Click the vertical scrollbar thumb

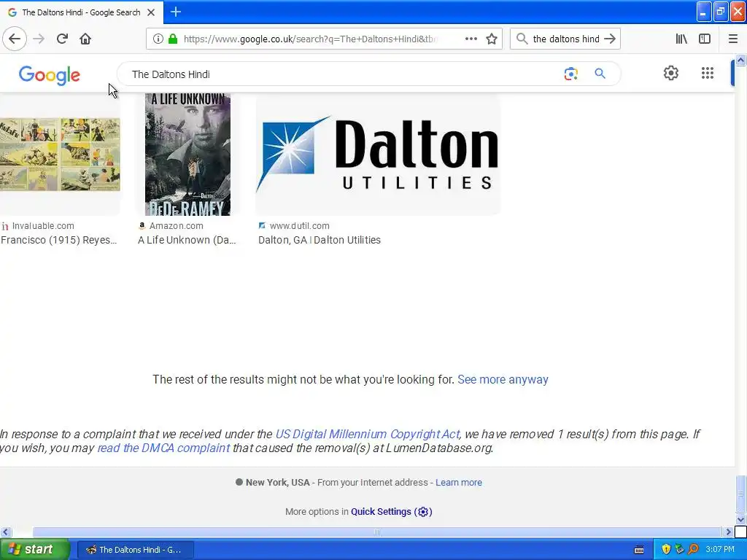point(740,494)
